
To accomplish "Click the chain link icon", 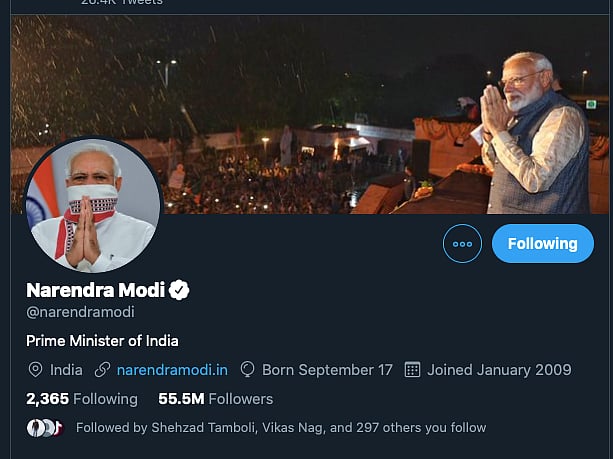I will [102, 370].
